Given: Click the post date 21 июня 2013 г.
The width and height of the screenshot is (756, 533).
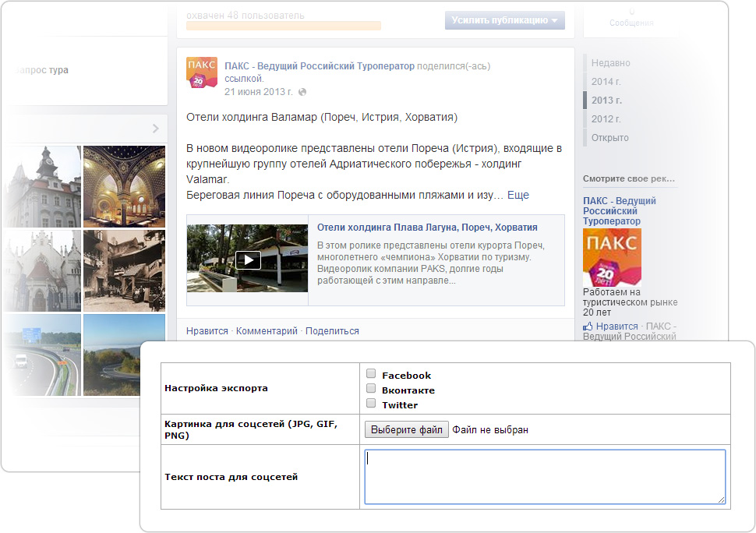Looking at the screenshot, I should (259, 92).
